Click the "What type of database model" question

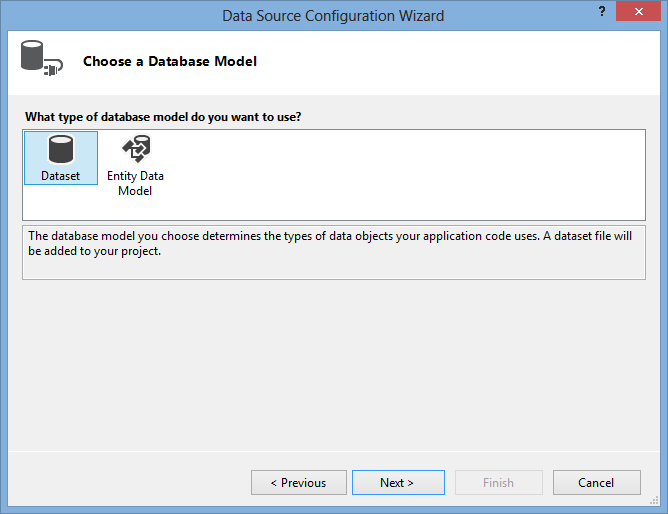click(x=163, y=117)
